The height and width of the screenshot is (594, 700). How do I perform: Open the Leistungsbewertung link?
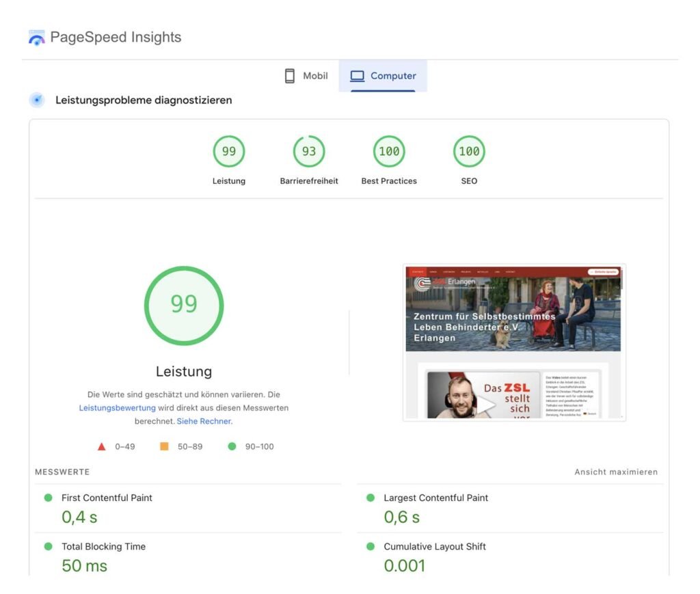point(118,408)
